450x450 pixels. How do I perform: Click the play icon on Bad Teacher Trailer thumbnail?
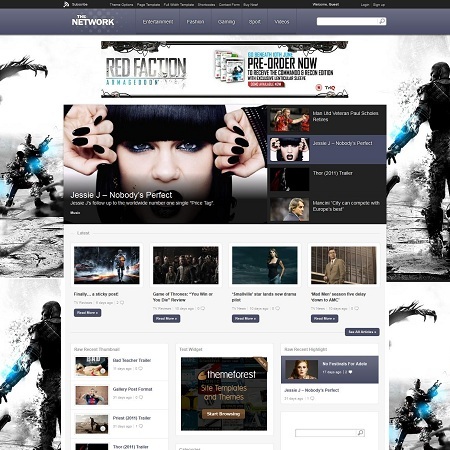click(x=103, y=371)
